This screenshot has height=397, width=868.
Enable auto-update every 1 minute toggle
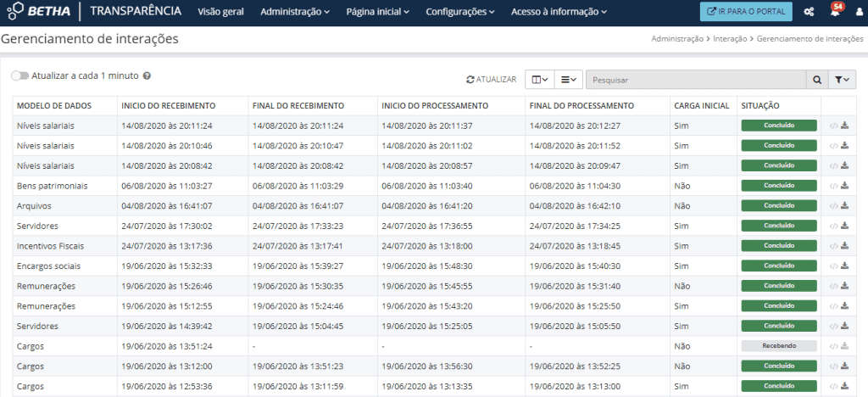pos(19,75)
